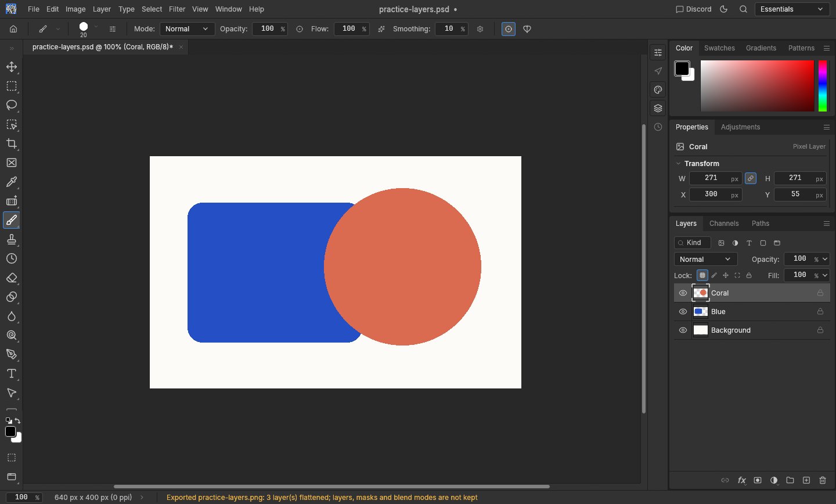This screenshot has width=836, height=504.
Task: Hide the Coral layer
Action: [683, 293]
